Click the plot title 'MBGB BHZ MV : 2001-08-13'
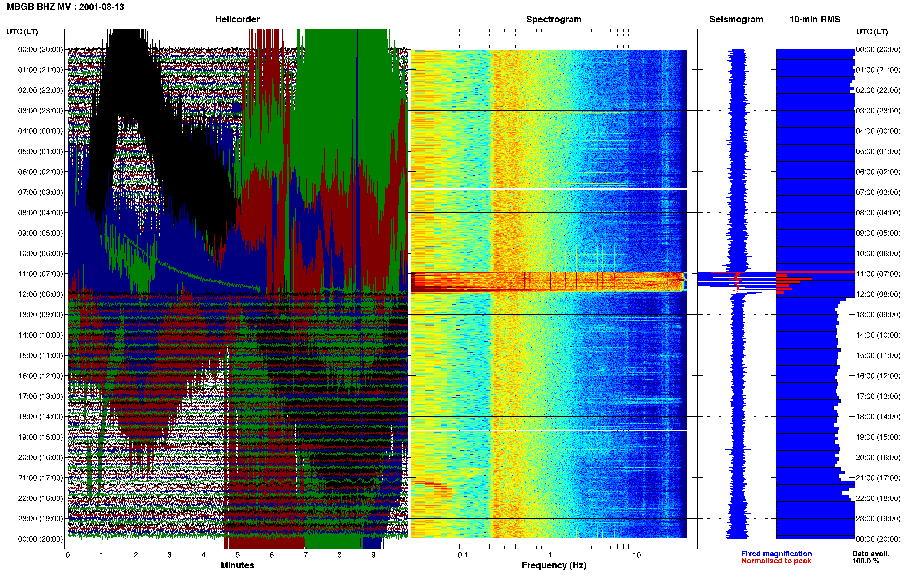 pyautogui.click(x=65, y=7)
